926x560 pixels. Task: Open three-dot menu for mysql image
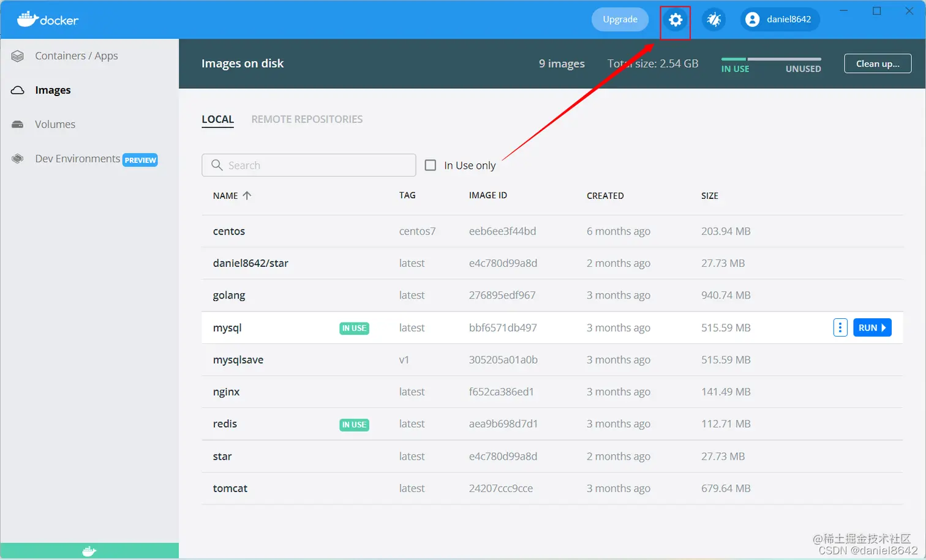tap(840, 328)
